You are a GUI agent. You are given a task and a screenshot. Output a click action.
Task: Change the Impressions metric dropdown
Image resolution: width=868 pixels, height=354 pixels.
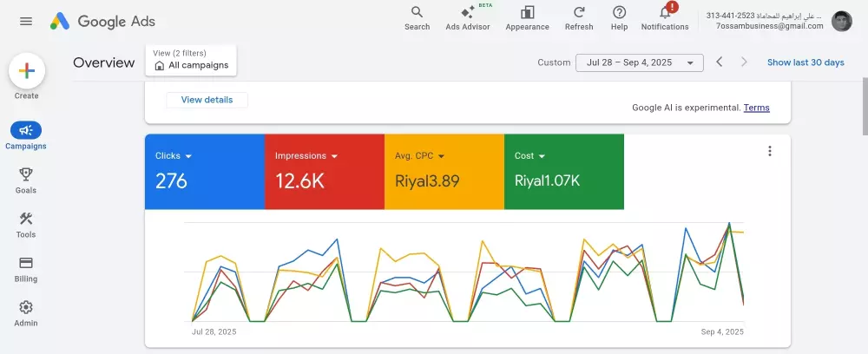point(306,156)
